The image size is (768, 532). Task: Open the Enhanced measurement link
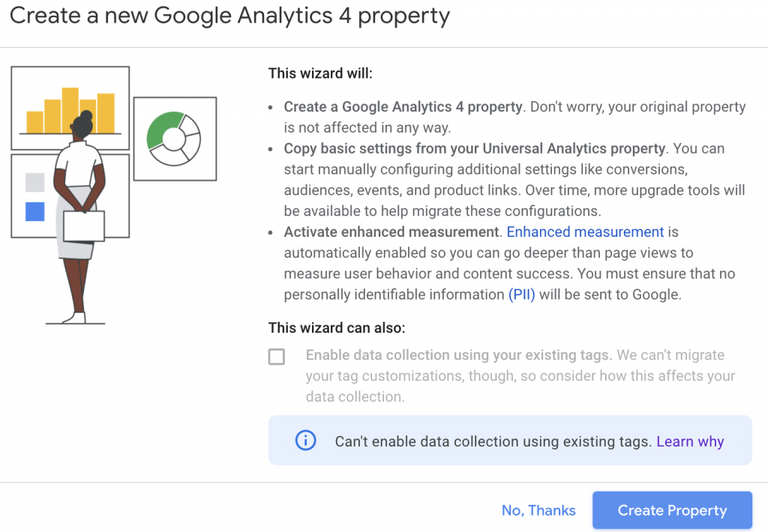click(x=585, y=232)
